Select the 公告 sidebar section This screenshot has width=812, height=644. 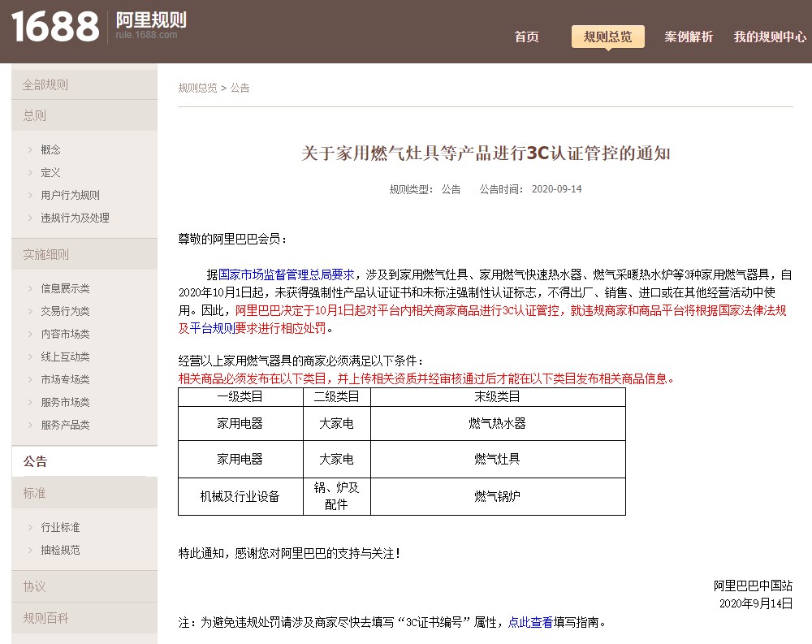[x=84, y=461]
